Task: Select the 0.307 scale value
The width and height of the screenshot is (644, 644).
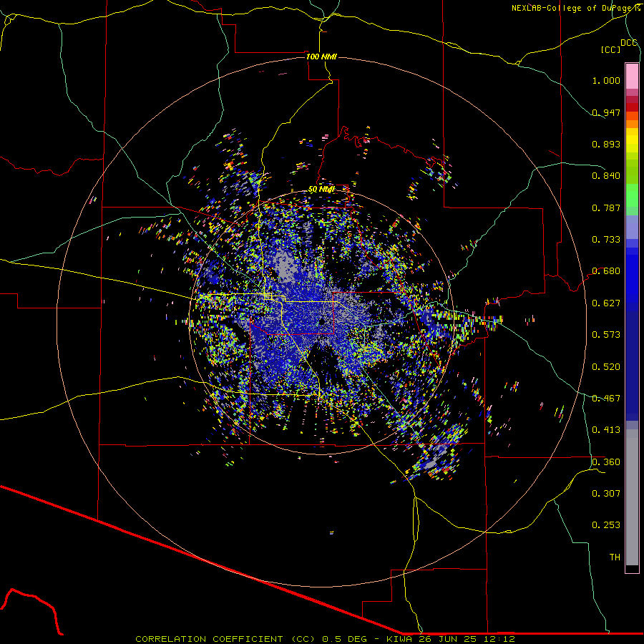Action: click(606, 494)
